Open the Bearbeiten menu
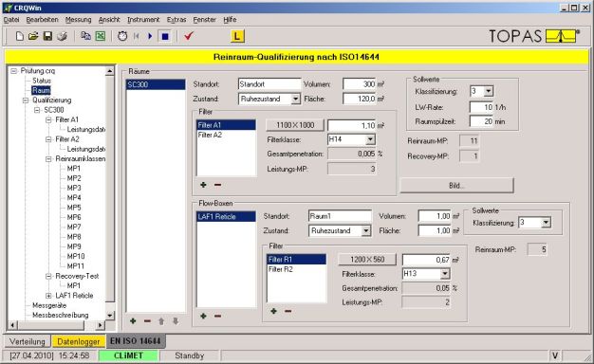Screen dimensions: 594x364 (x=42, y=20)
